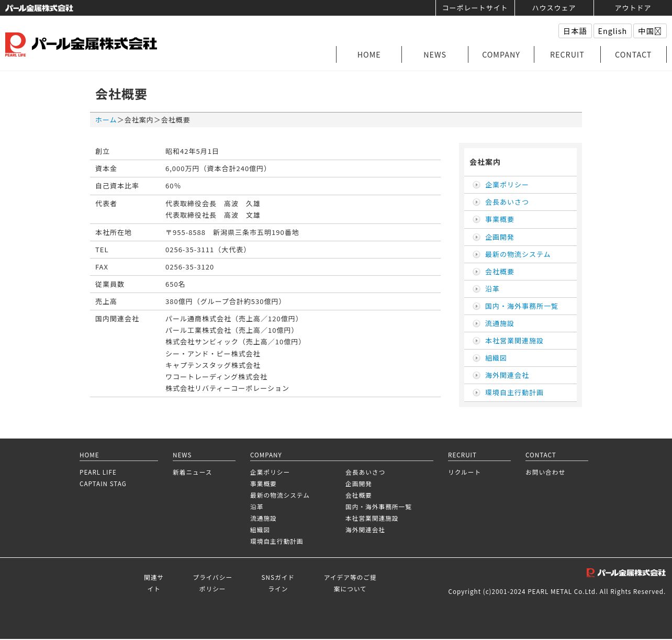672x640 pixels.
Task: Click the arrow icon beside 本社営業関連施設 in the sidebar
Action: pyautogui.click(x=476, y=341)
